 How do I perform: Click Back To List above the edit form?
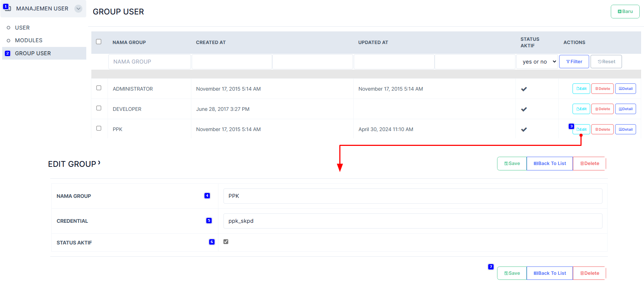(x=550, y=164)
